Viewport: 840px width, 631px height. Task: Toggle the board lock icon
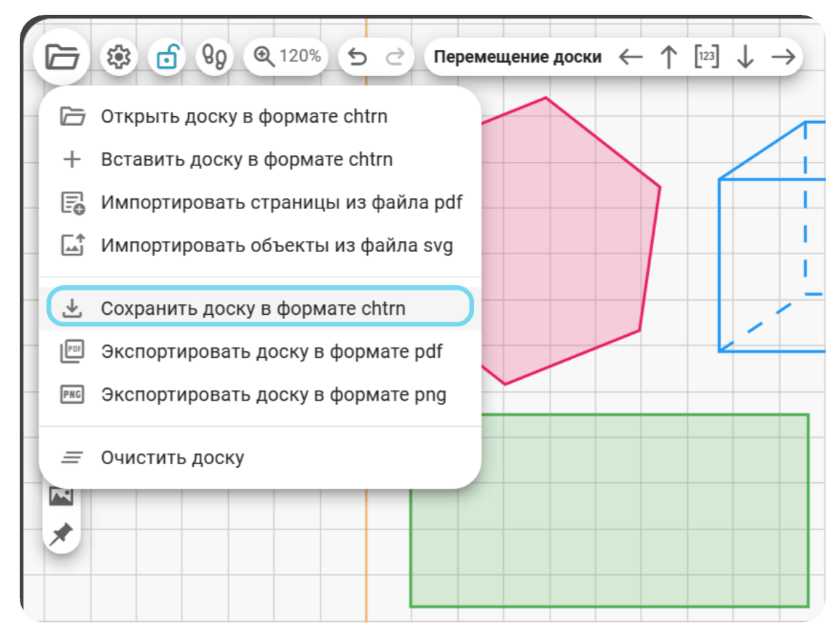[167, 57]
